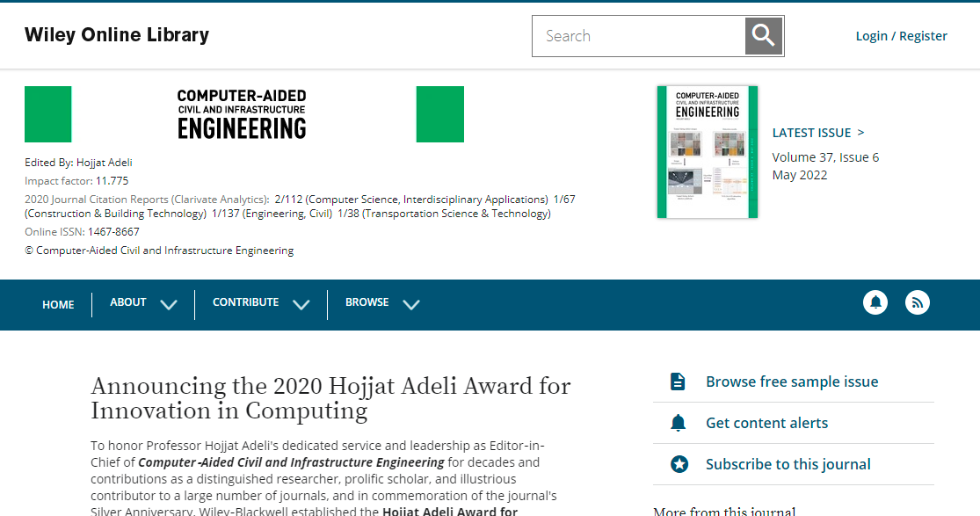Click the left green square logo
The image size is (980, 516).
pyautogui.click(x=48, y=114)
